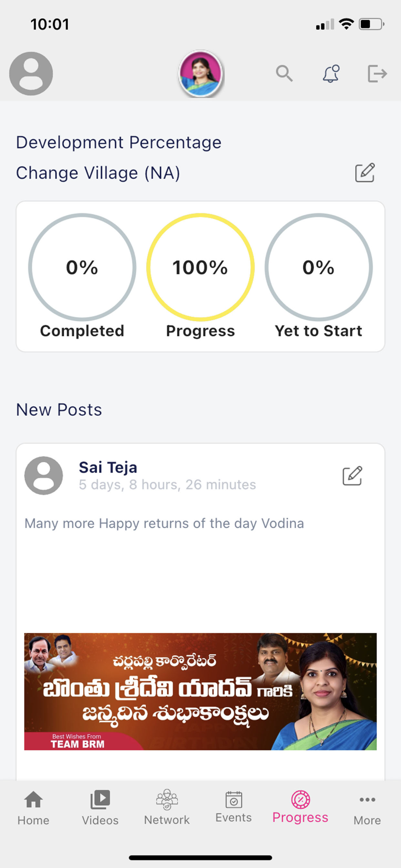401x868 pixels.
Task: Click edit icon beside Change Village
Action: pos(365,173)
